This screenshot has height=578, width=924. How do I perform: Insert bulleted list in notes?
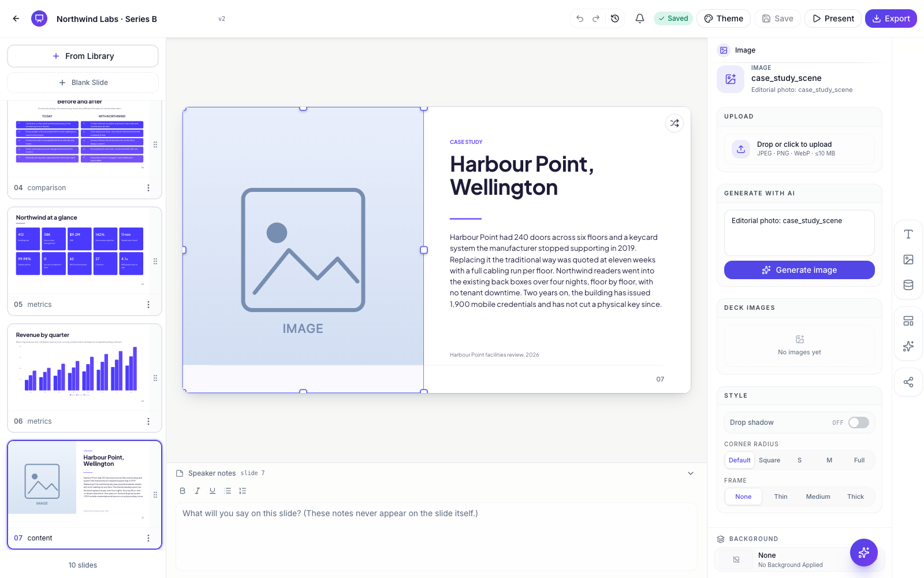click(228, 491)
